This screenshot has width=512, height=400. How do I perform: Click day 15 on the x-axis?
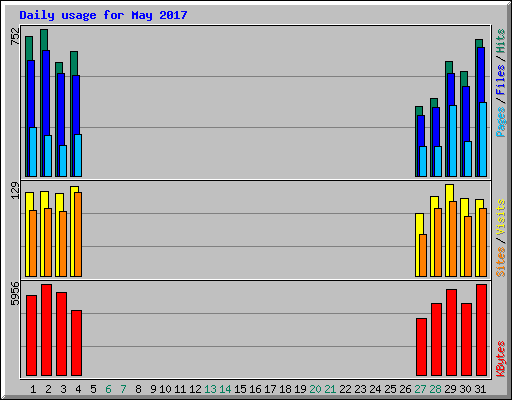click(240, 389)
